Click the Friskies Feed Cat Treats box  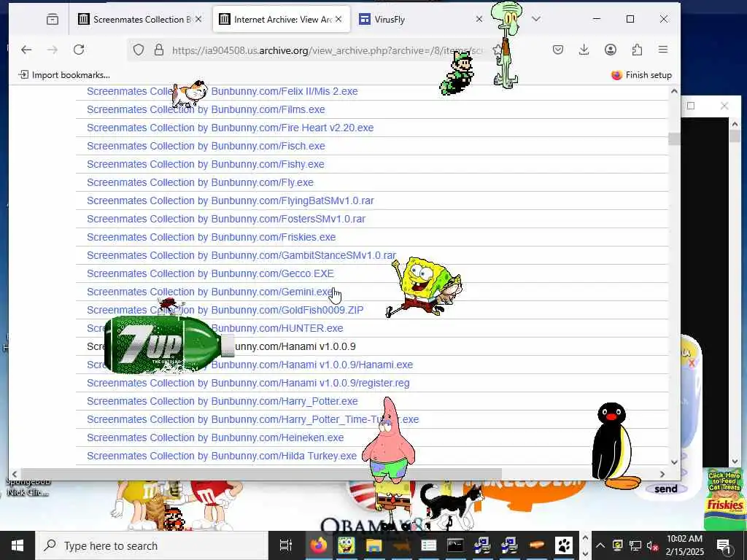[x=724, y=499]
